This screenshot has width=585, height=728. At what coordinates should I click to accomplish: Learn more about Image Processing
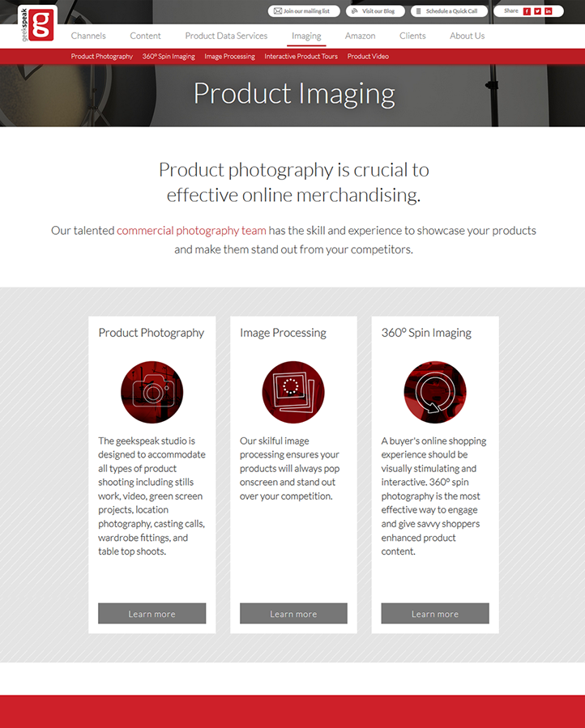293,613
